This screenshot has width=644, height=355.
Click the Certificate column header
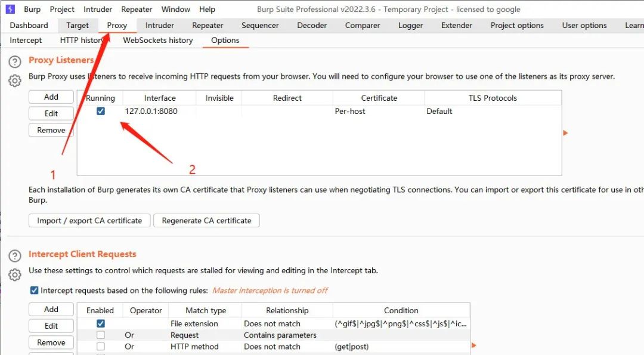(x=379, y=98)
